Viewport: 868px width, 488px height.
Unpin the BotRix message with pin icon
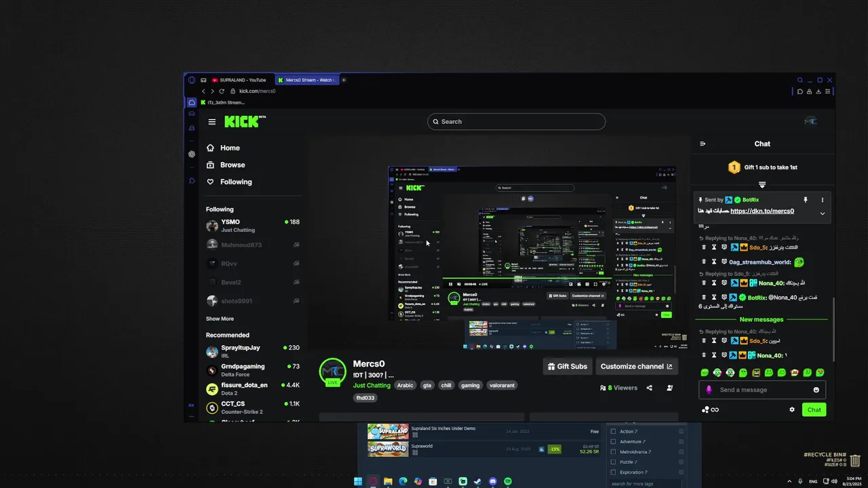click(x=806, y=200)
